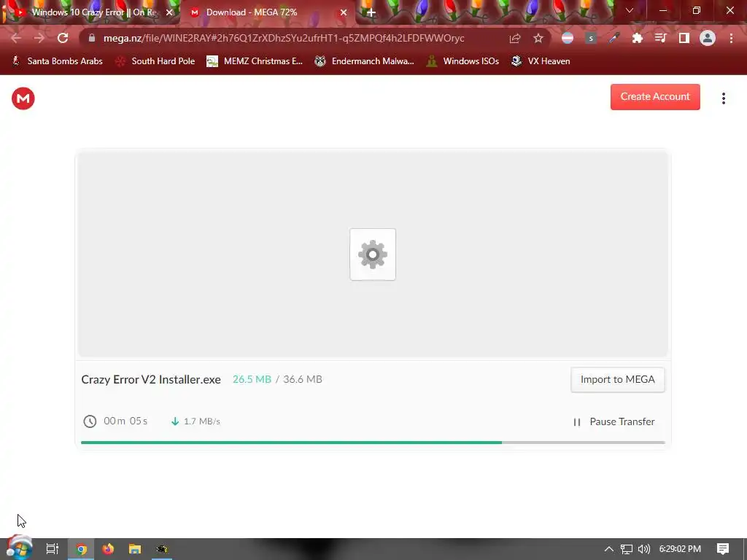Go back in browser history
747x560 pixels.
(x=16, y=38)
